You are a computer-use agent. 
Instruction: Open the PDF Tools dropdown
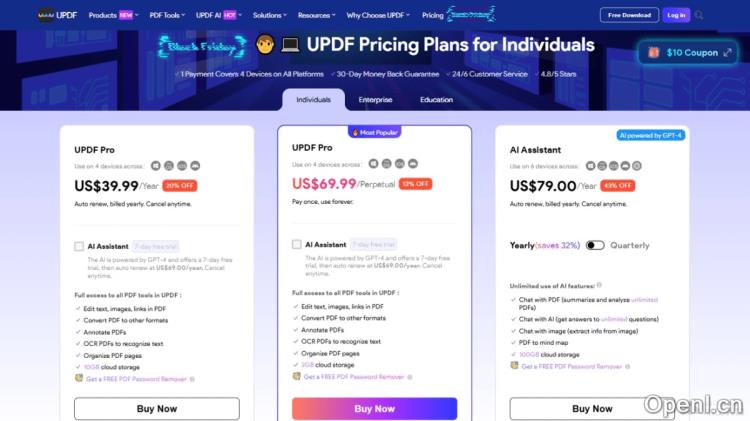pos(167,15)
